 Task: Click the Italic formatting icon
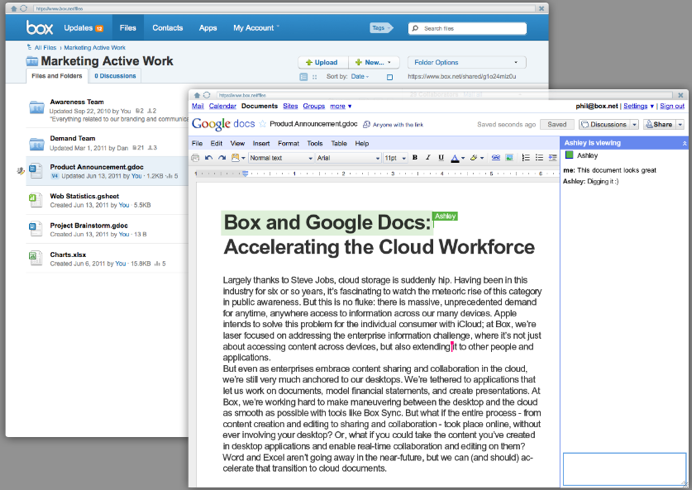click(428, 158)
